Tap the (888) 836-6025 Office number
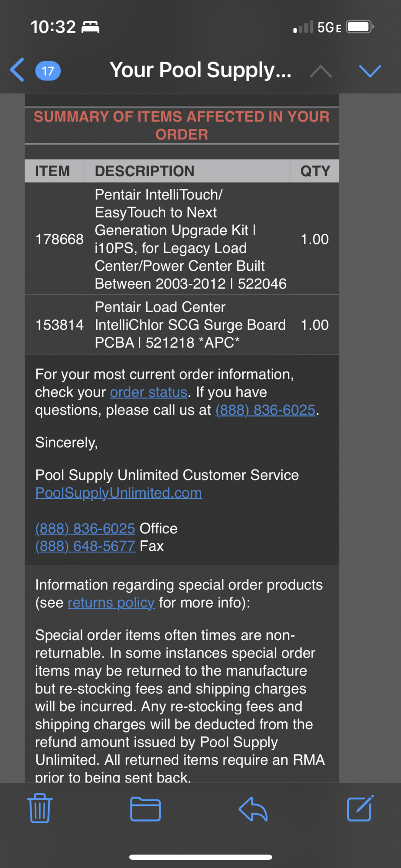The width and height of the screenshot is (401, 868). 85,529
